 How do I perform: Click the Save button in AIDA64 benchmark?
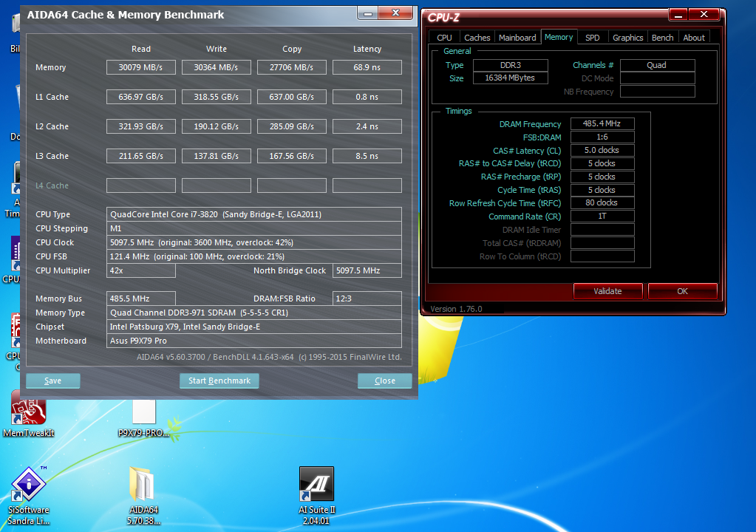pos(53,381)
